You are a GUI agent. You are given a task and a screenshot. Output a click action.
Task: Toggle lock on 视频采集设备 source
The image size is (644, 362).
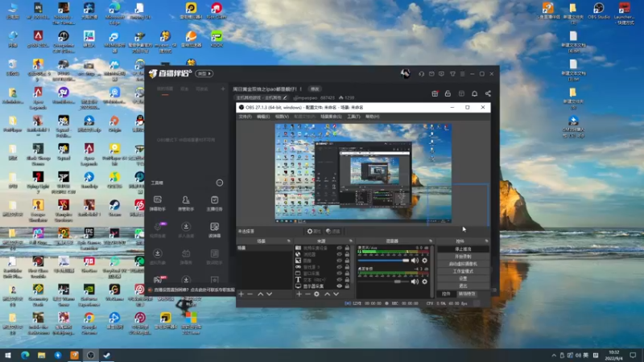[347, 248]
